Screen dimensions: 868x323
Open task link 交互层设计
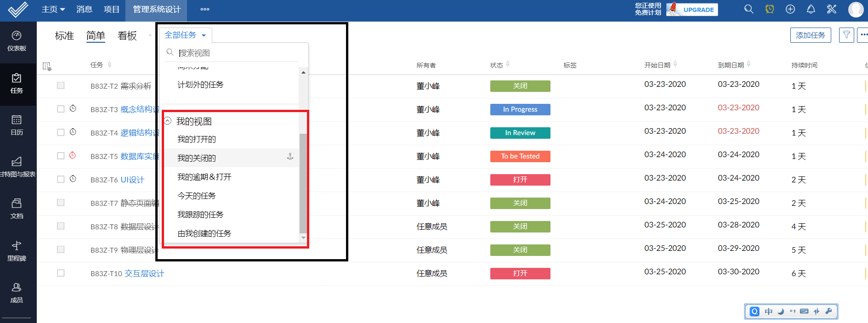coord(144,273)
